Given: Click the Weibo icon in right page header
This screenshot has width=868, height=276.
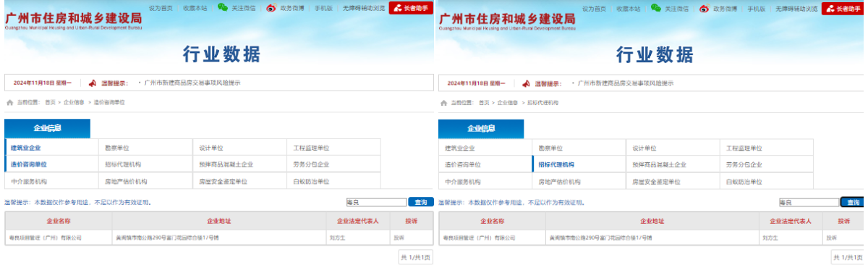Looking at the screenshot, I should coord(703,8).
